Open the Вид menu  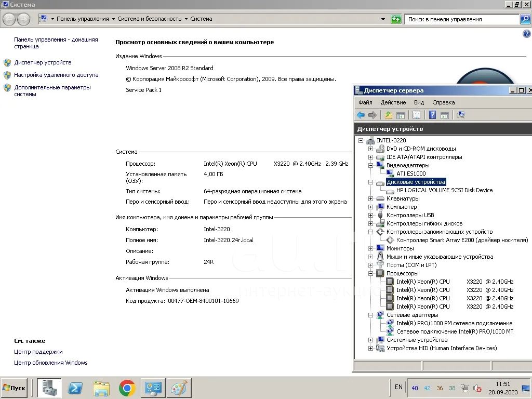pos(419,102)
